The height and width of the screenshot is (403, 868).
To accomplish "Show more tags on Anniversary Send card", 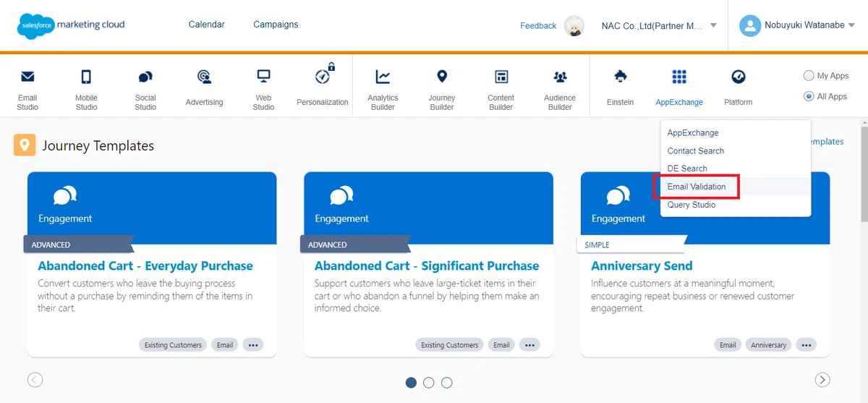I will pyautogui.click(x=807, y=345).
